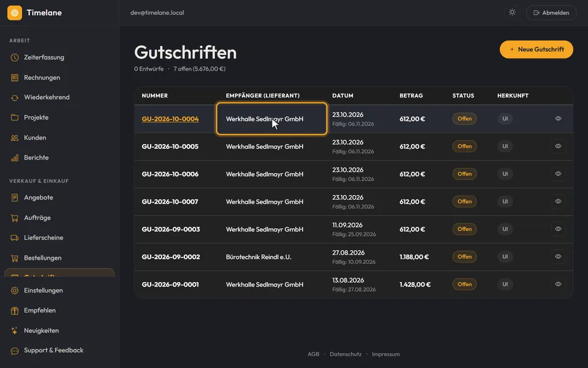Viewport: 588px width, 368px height.
Task: Click the Neue Gutschrift button
Action: (x=537, y=49)
